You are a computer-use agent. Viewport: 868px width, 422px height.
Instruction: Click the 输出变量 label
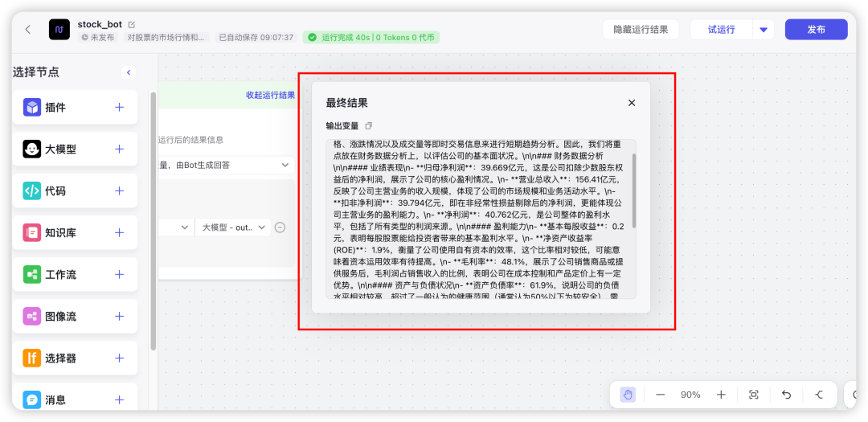coord(342,125)
